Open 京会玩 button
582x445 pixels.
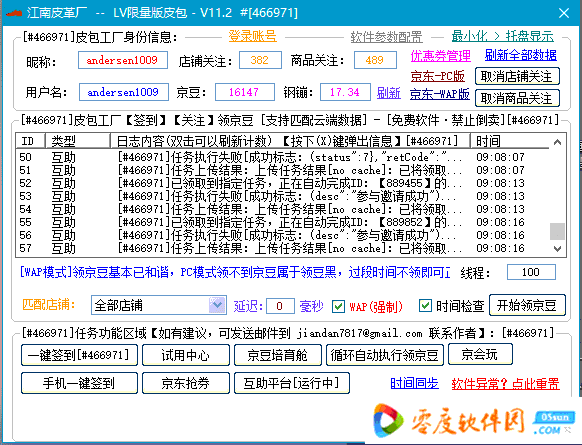(x=480, y=354)
